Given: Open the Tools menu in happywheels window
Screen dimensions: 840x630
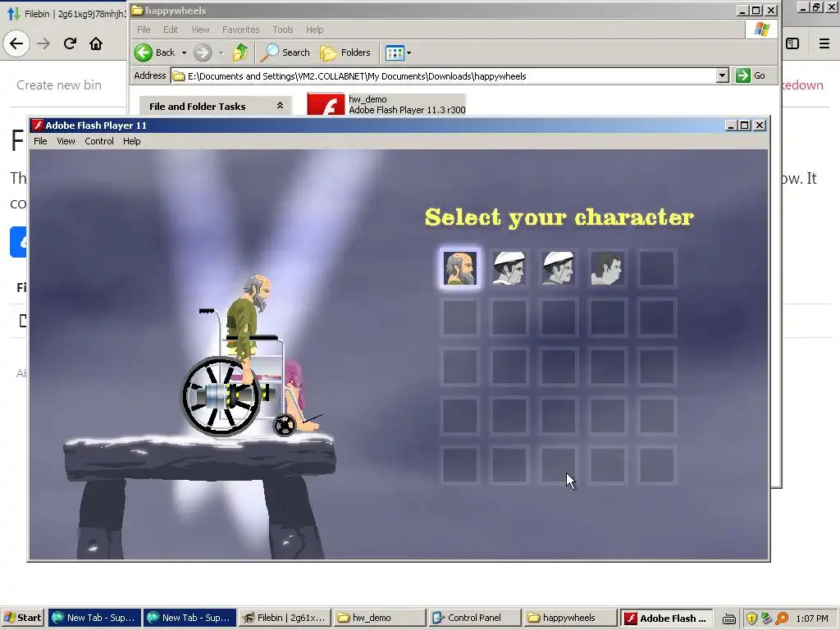Looking at the screenshot, I should tap(283, 30).
